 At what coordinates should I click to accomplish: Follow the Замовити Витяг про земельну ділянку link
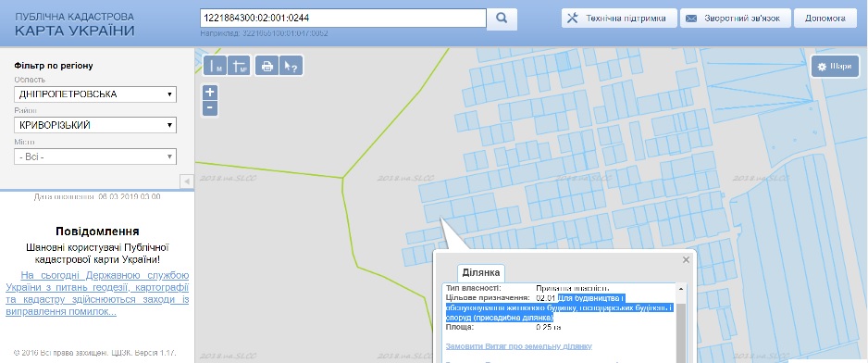click(x=519, y=345)
